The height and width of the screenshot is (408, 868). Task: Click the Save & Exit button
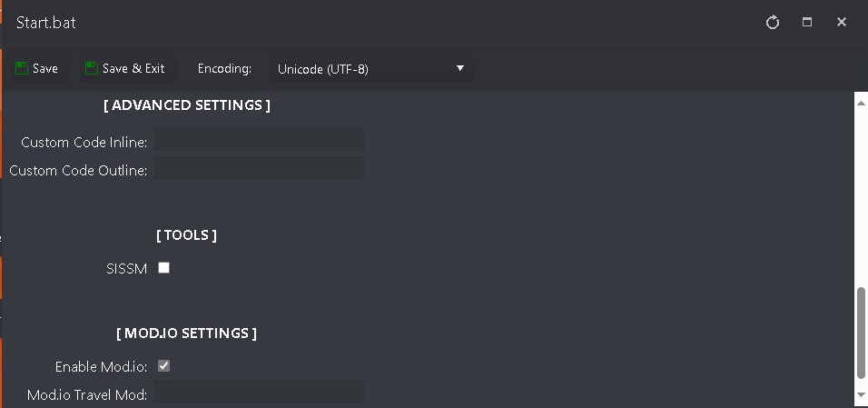pos(126,68)
